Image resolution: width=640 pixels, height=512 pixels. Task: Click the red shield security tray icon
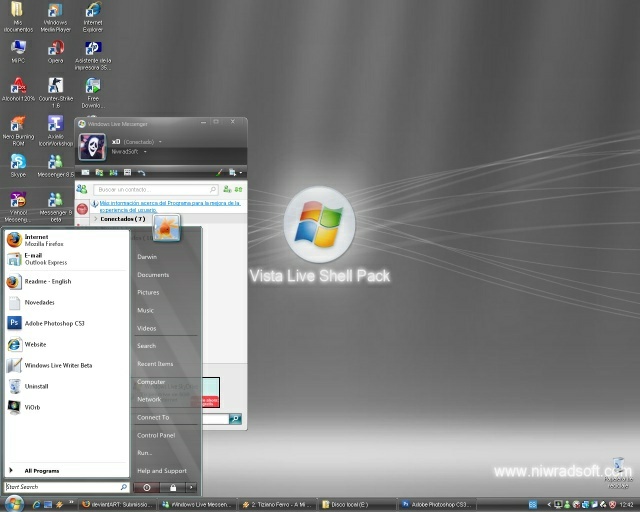(612, 505)
